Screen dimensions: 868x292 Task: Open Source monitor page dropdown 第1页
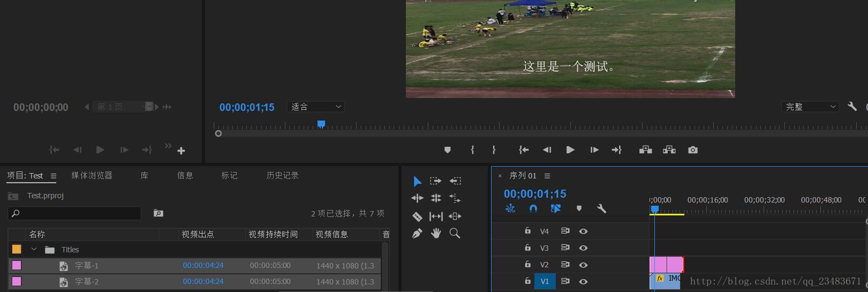(x=123, y=107)
